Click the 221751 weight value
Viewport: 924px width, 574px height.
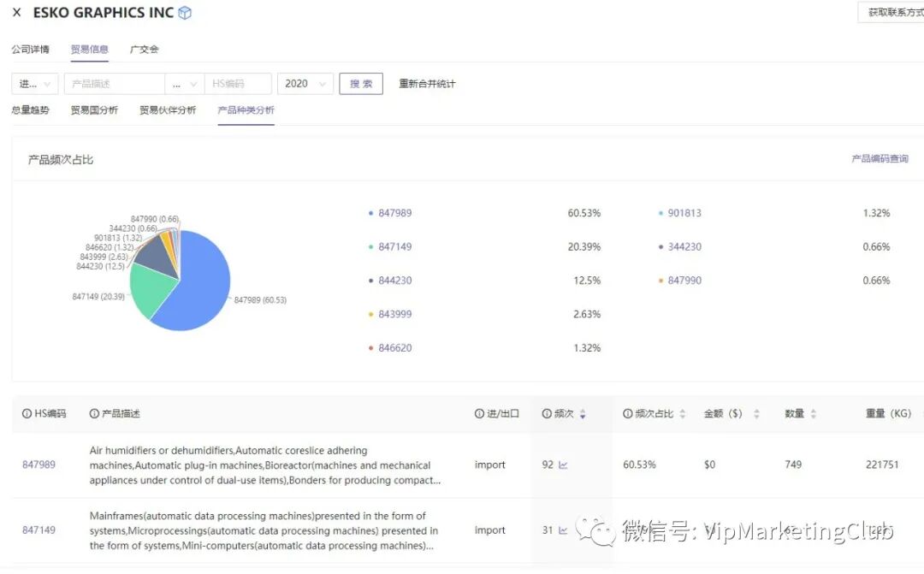point(882,465)
